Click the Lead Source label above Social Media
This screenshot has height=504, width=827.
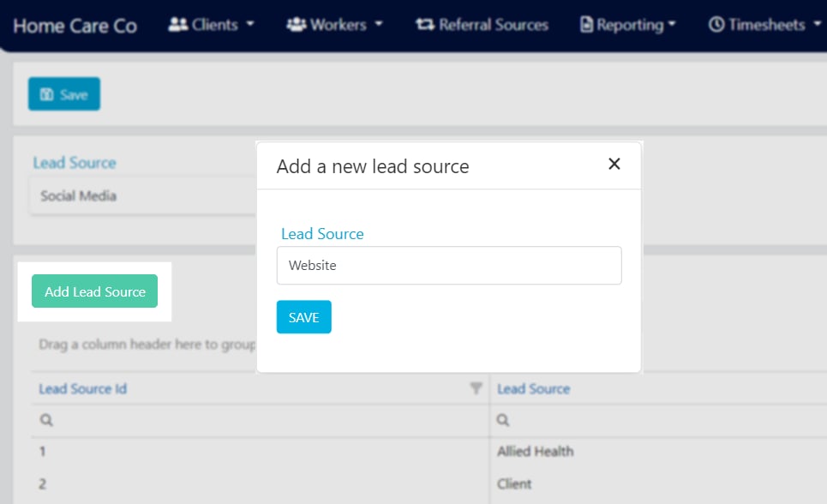(75, 163)
